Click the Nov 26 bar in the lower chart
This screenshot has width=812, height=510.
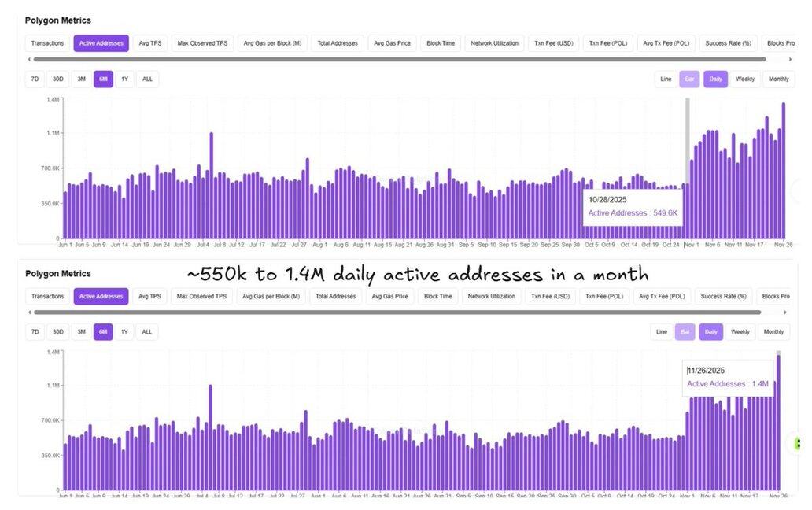click(778, 425)
